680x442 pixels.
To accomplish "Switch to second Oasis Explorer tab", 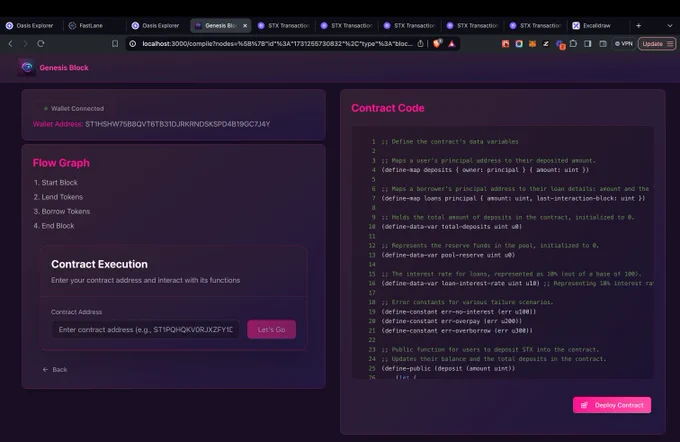I will 156,26.
